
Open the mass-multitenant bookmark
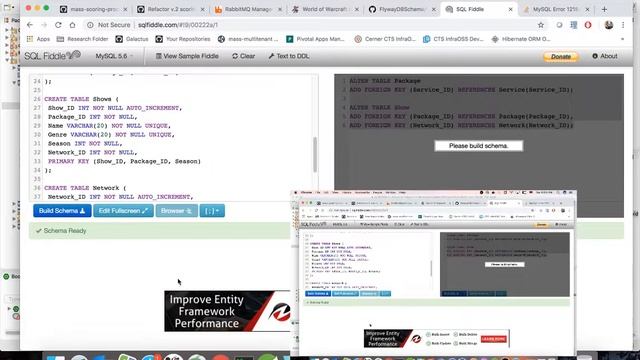click(x=248, y=39)
